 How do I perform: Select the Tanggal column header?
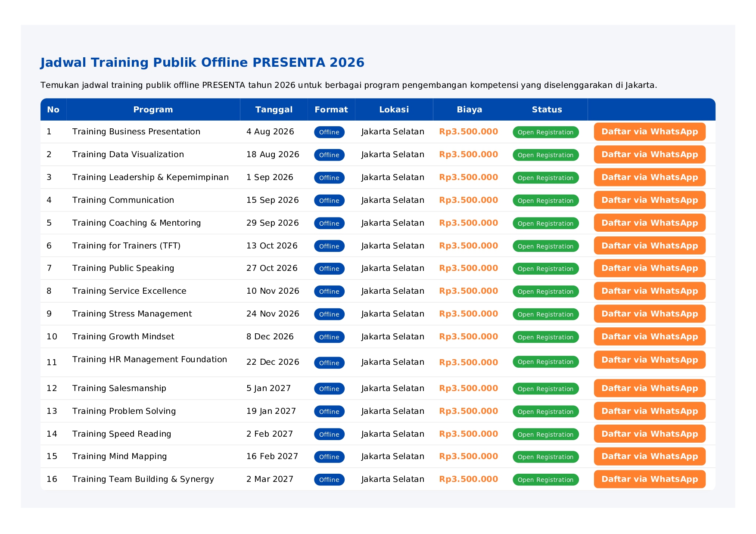(x=274, y=110)
